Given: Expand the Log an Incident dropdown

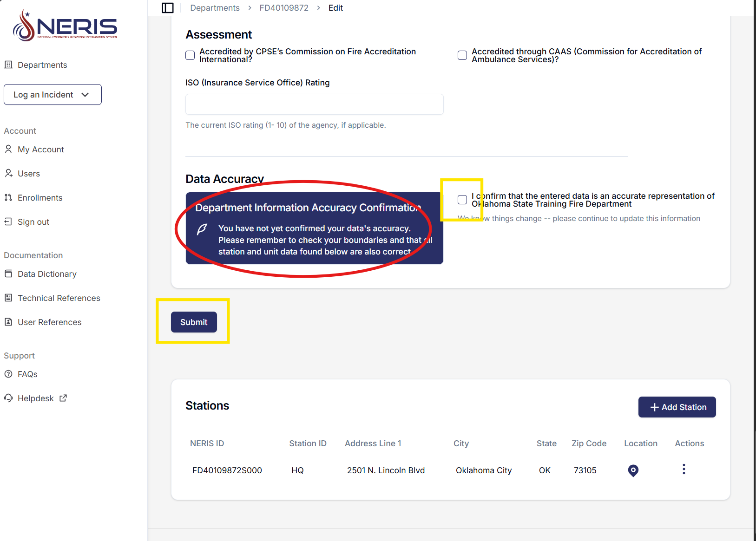Looking at the screenshot, I should [53, 95].
